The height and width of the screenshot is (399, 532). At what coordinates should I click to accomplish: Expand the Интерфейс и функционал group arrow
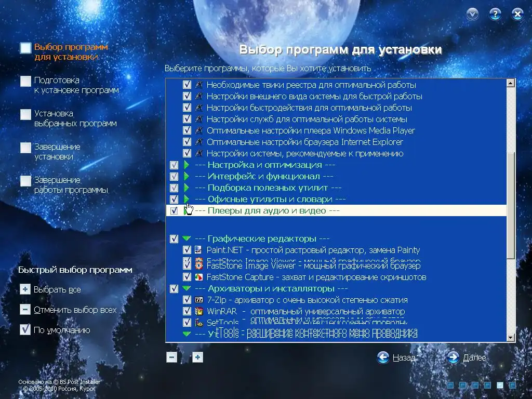pyautogui.click(x=186, y=176)
